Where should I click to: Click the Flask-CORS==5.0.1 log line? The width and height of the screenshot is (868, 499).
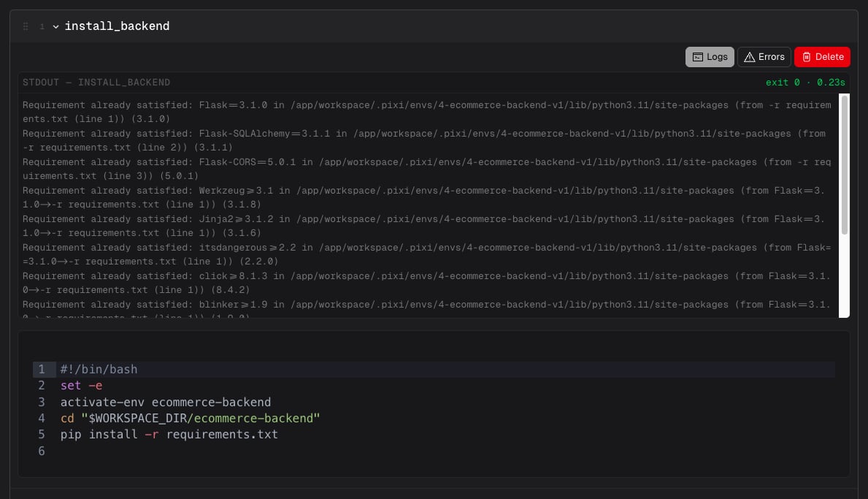click(427, 169)
